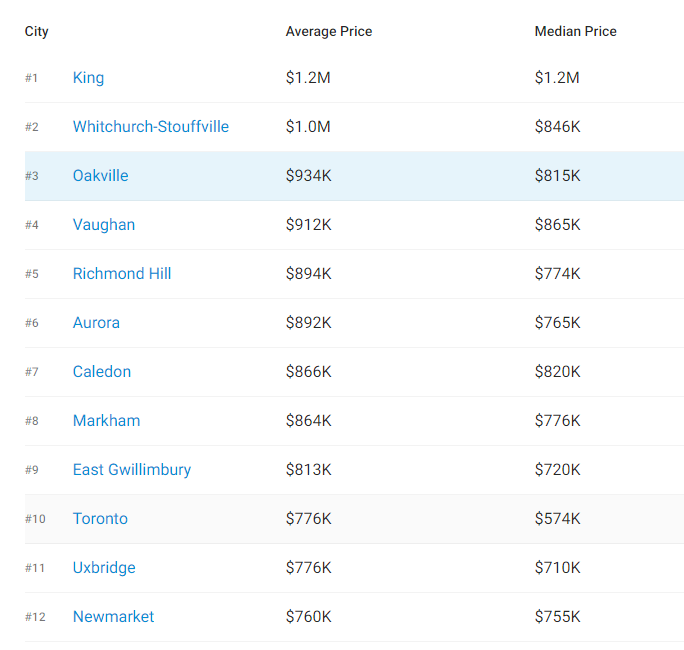The width and height of the screenshot is (684, 650).
Task: Click Oakville's $934K average price cell
Action: [x=308, y=176]
